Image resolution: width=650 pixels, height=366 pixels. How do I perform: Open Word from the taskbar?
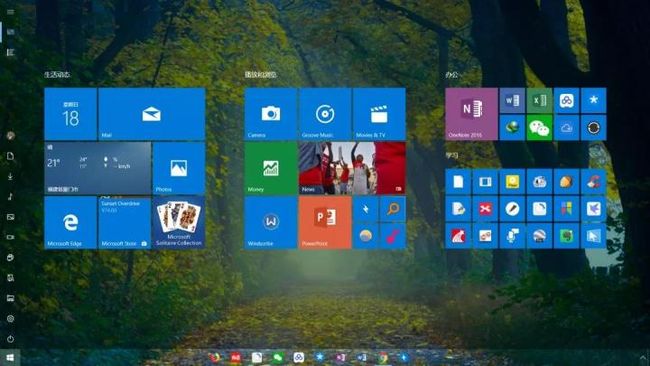pos(362,358)
